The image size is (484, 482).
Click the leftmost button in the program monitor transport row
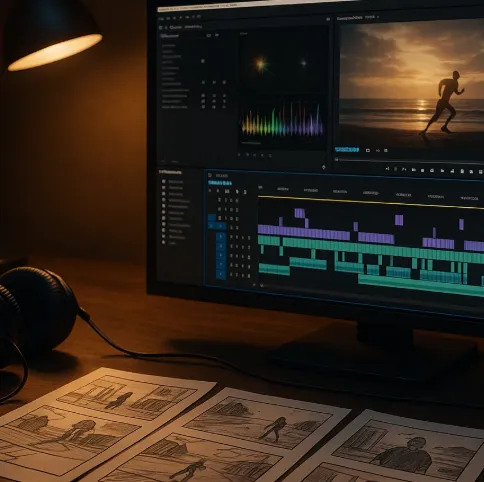click(x=387, y=169)
